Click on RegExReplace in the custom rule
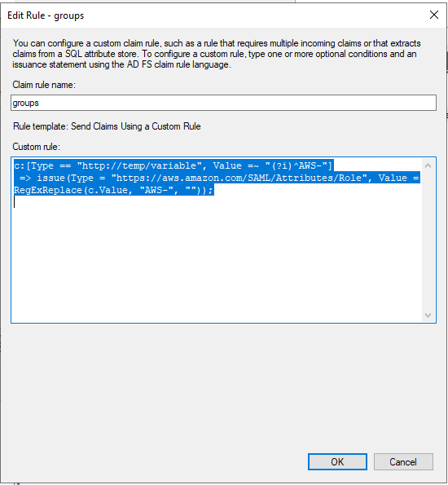This screenshot has height=485, width=448. click(48, 190)
